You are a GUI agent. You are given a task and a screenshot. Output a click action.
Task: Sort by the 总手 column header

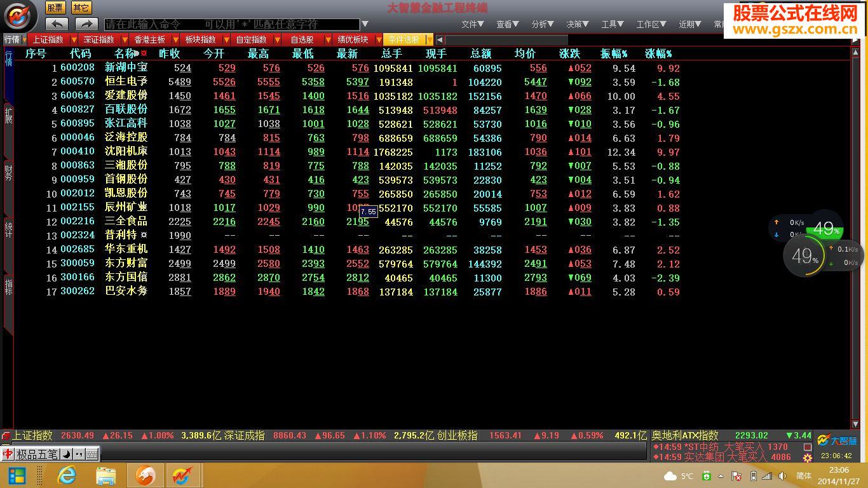[392, 54]
